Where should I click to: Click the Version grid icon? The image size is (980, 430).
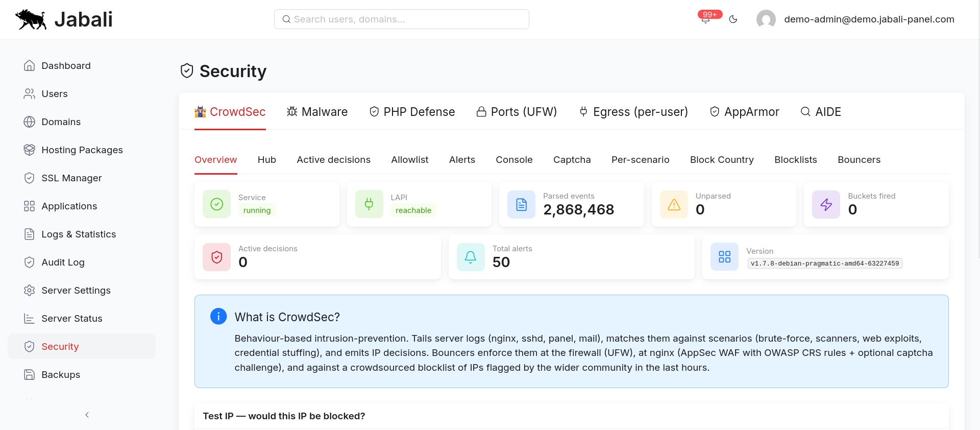(x=725, y=257)
